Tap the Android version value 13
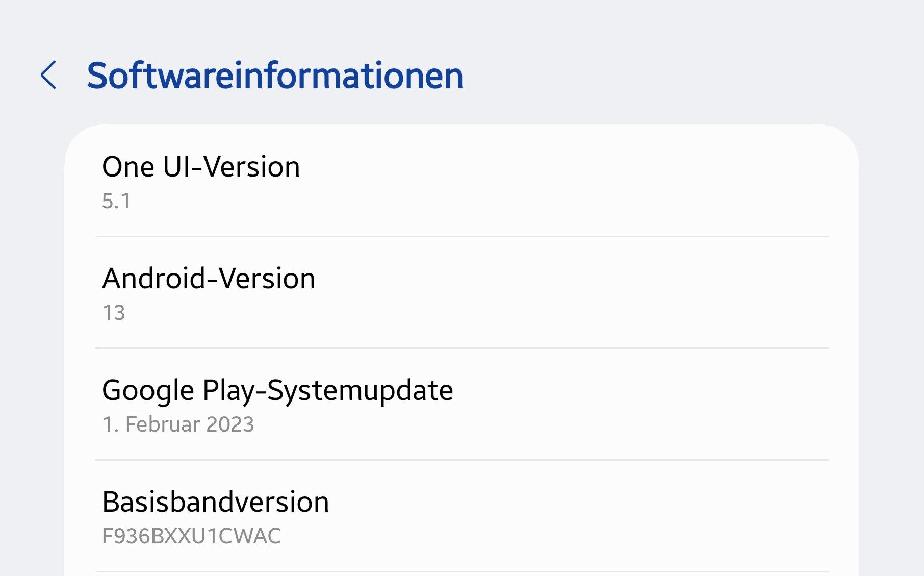The image size is (924, 576). (114, 313)
